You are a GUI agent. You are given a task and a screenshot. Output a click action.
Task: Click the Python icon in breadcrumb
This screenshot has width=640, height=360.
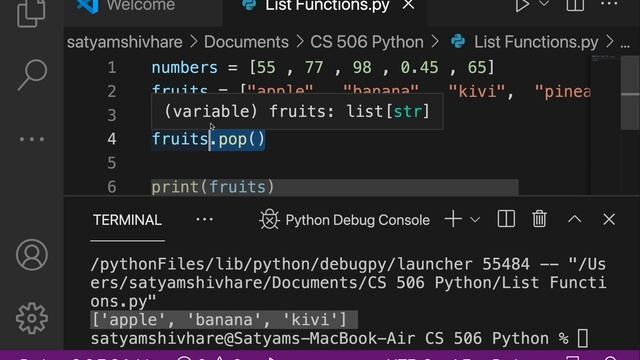click(x=458, y=42)
